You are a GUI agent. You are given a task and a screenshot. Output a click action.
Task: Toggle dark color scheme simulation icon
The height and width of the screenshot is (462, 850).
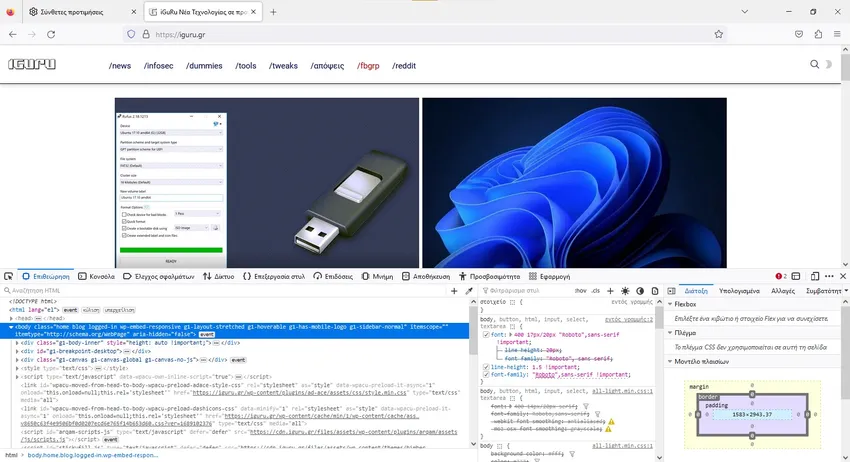point(640,291)
